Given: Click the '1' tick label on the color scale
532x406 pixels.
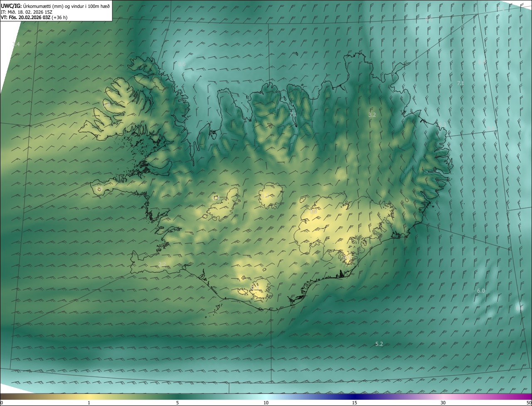Looking at the screenshot, I should [89, 403].
